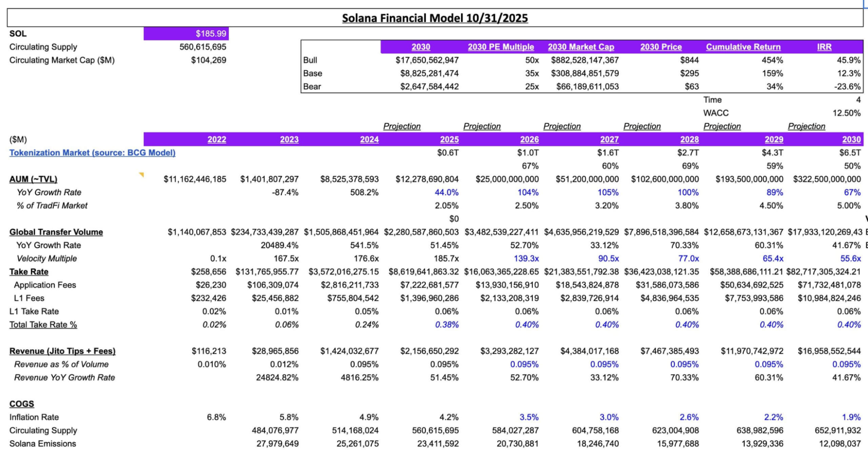The height and width of the screenshot is (450, 868).
Task: Click the yellow note indicator beside AUM row
Action: tap(141, 175)
